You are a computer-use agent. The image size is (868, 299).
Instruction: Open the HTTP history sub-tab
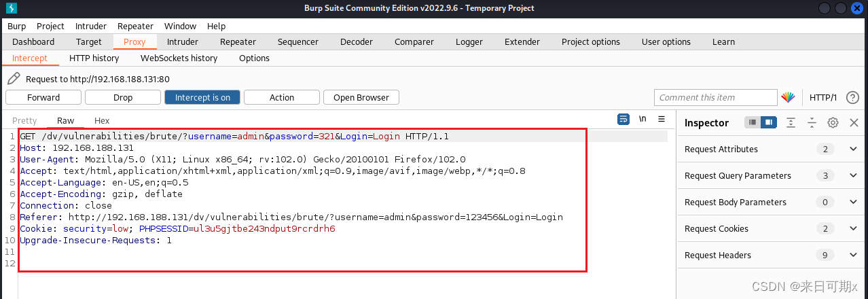click(x=94, y=58)
